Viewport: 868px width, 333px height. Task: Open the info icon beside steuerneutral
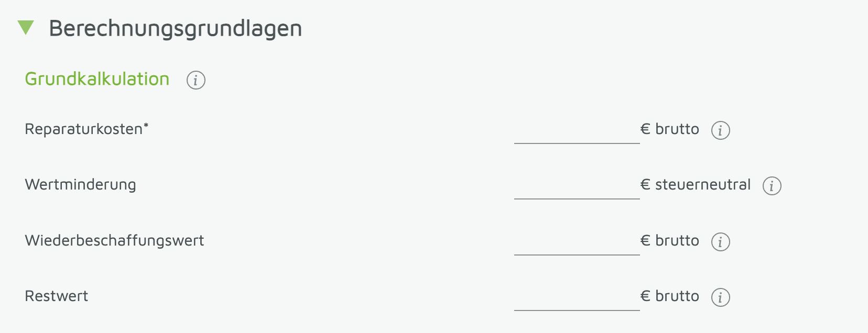(x=772, y=185)
